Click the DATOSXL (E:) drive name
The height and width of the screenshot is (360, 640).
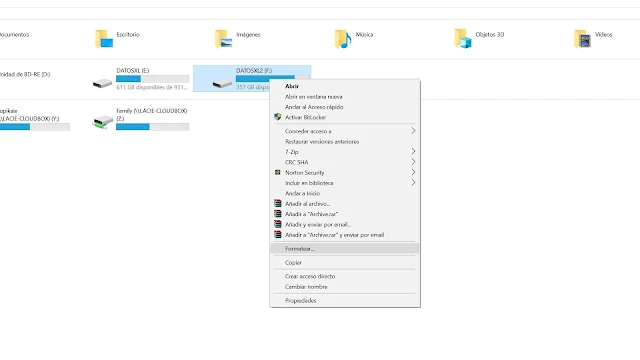pos(133,71)
